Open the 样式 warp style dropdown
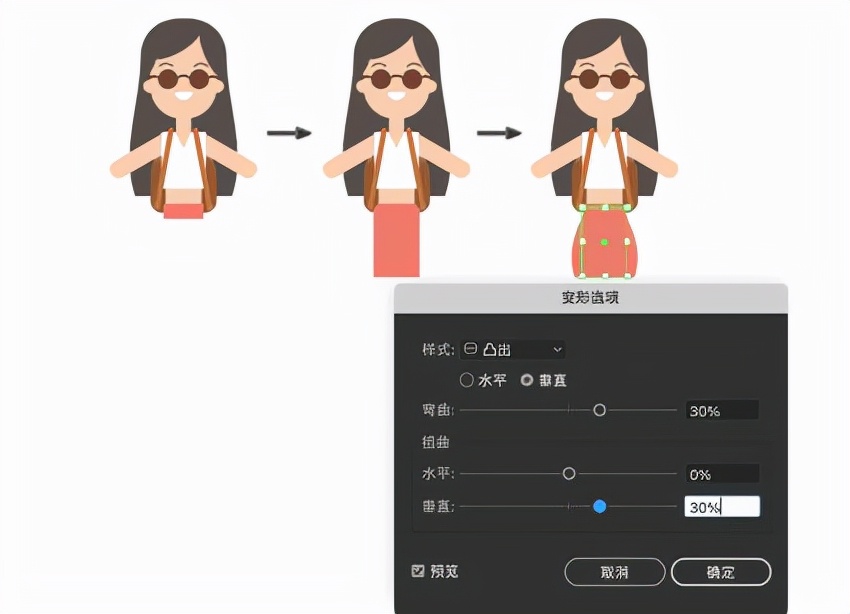This screenshot has width=850, height=614. (558, 350)
